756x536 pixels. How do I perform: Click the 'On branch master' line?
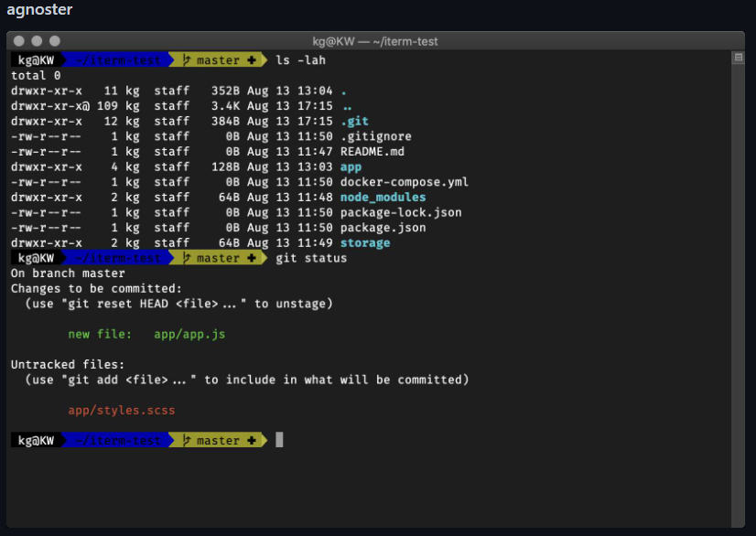coord(68,273)
